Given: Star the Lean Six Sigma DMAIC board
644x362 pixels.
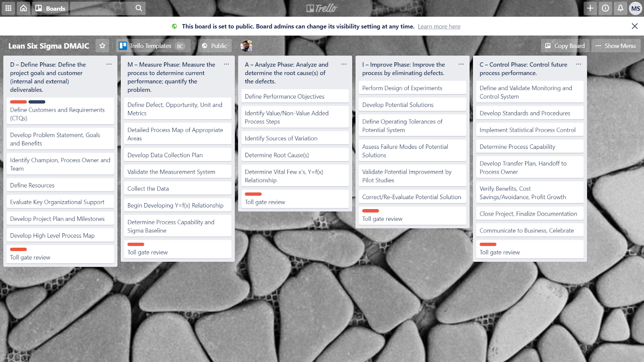Looking at the screenshot, I should 103,46.
